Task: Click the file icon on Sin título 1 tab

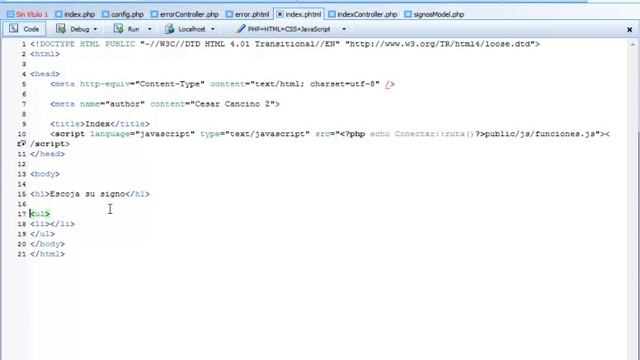Action: coord(11,14)
